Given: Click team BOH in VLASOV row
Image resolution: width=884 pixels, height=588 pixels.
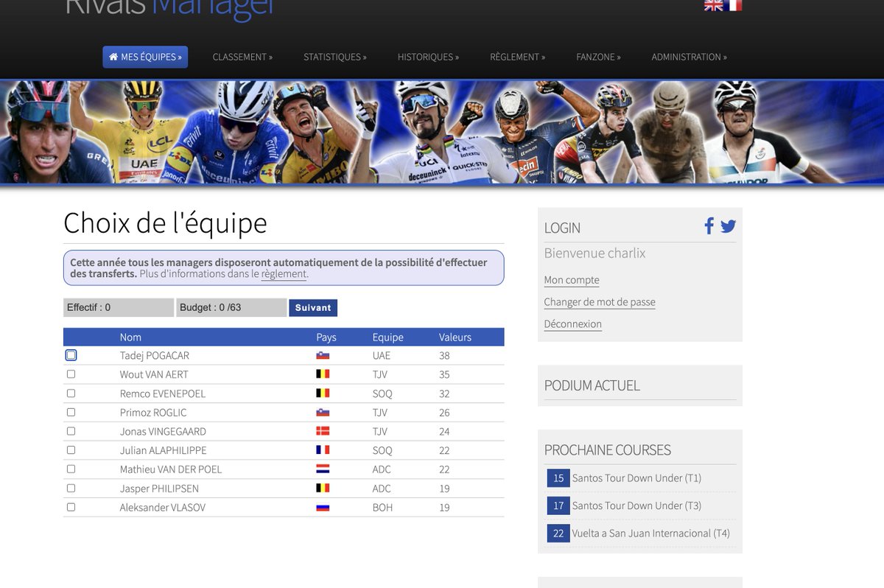Looking at the screenshot, I should tap(382, 508).
